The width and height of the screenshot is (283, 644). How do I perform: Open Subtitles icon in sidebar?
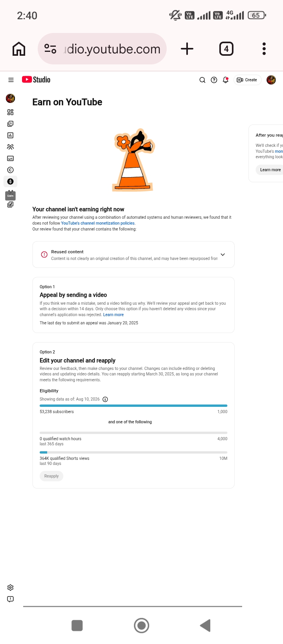(x=11, y=159)
